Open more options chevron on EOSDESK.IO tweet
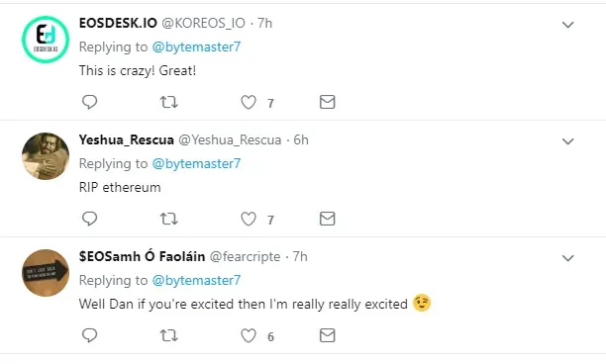 coord(567,25)
